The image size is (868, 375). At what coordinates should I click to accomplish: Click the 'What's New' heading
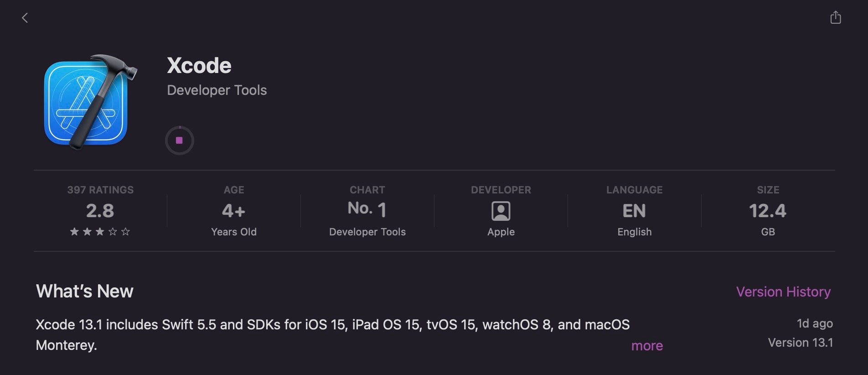tap(84, 291)
